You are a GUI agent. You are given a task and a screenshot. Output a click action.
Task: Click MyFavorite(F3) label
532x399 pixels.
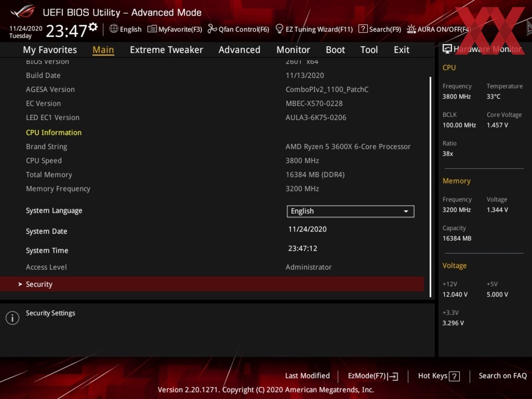(x=180, y=29)
